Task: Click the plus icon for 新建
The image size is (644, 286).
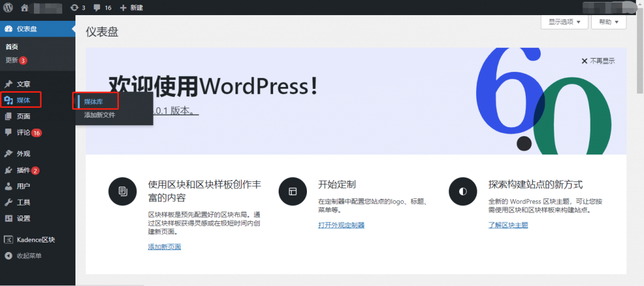Action: pos(123,8)
